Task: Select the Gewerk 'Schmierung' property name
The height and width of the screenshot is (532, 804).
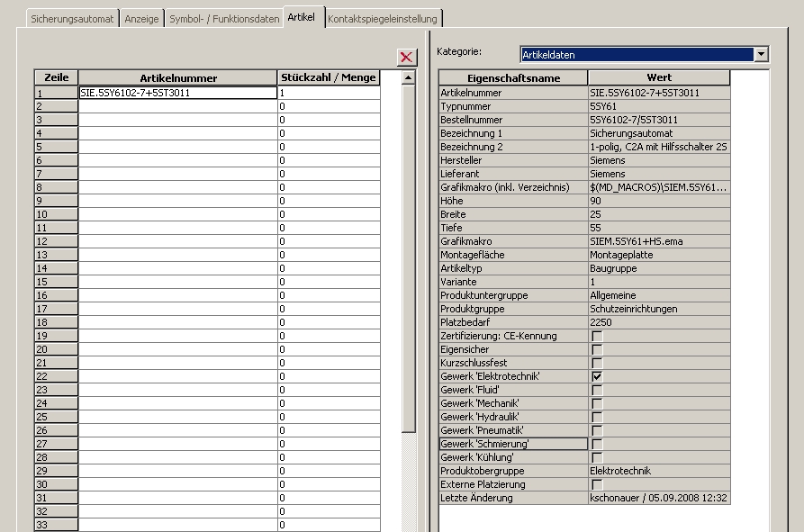Action: click(513, 444)
